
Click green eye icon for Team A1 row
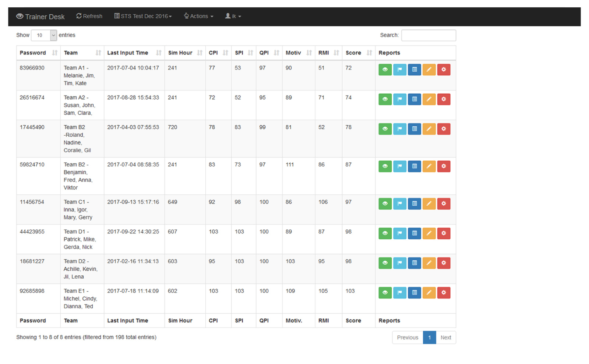pos(385,69)
